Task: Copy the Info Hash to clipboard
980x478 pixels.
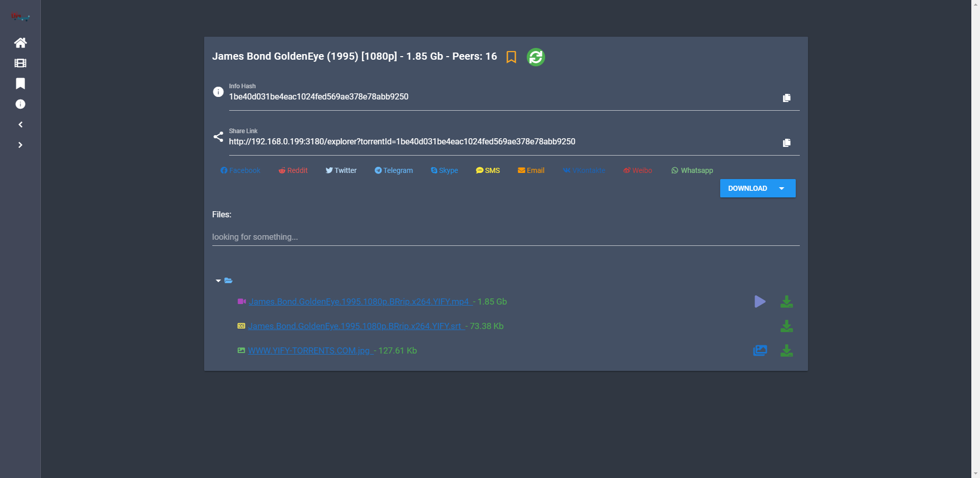Action: (787, 98)
